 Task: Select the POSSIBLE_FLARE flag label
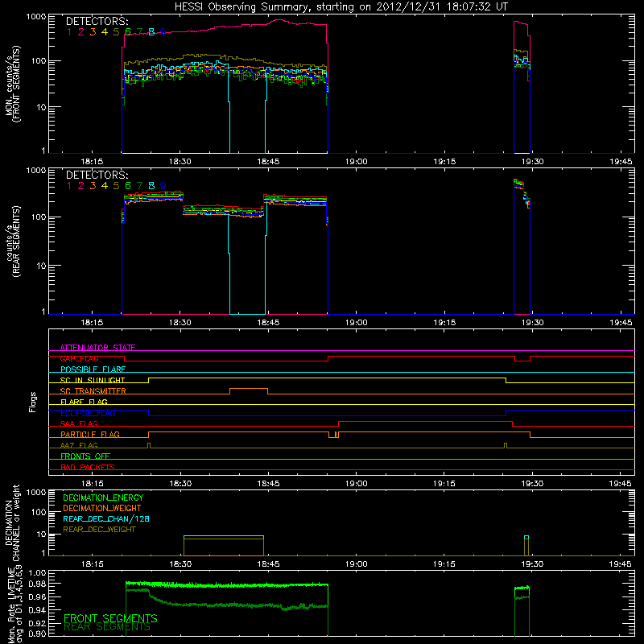click(93, 369)
